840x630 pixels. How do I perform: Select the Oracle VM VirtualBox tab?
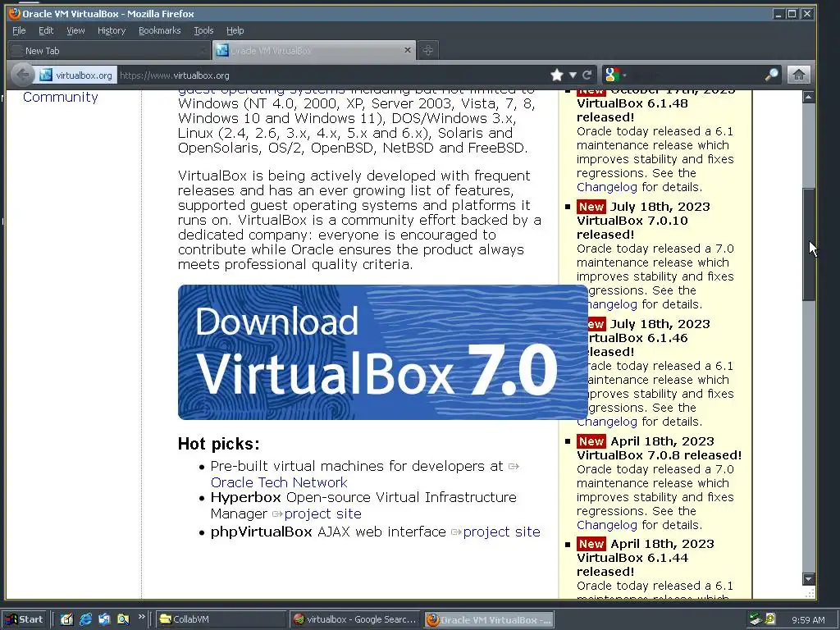point(314,50)
